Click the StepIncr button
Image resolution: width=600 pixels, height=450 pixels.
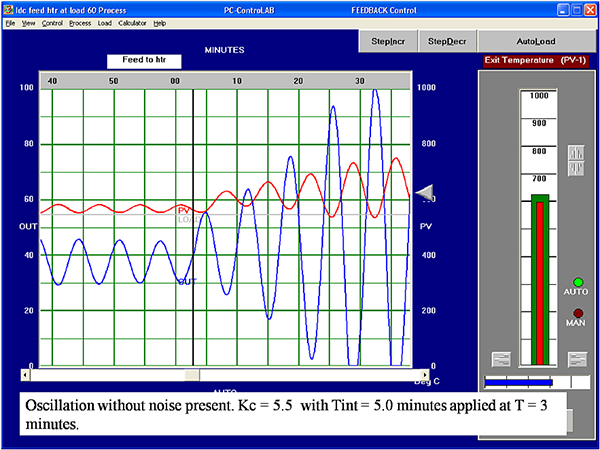[388, 41]
